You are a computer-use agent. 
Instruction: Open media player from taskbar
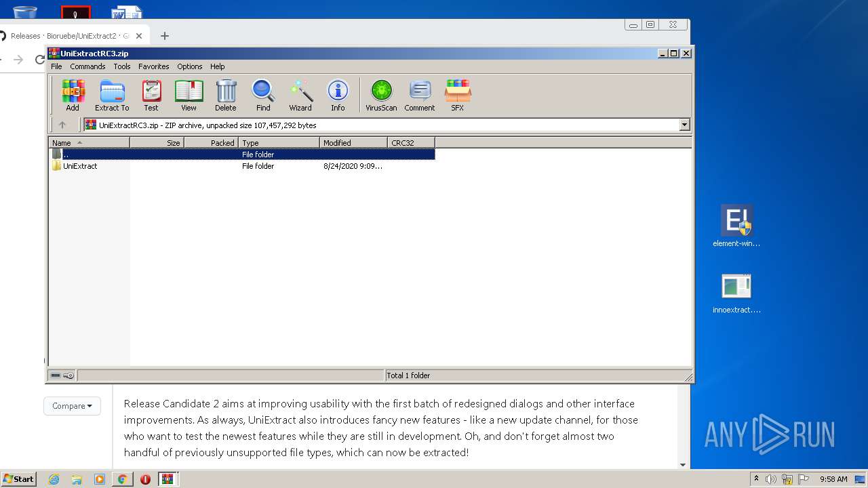pyautogui.click(x=100, y=479)
